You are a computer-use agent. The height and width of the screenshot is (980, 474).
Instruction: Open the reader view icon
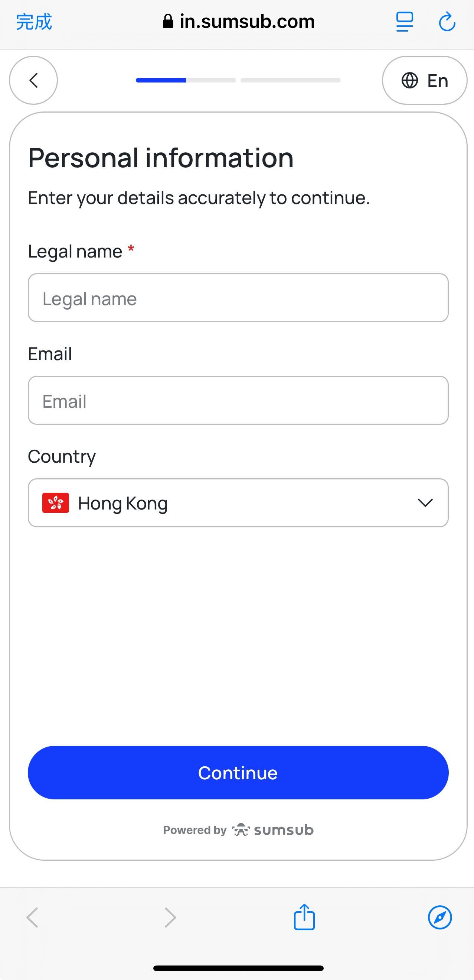click(x=405, y=22)
